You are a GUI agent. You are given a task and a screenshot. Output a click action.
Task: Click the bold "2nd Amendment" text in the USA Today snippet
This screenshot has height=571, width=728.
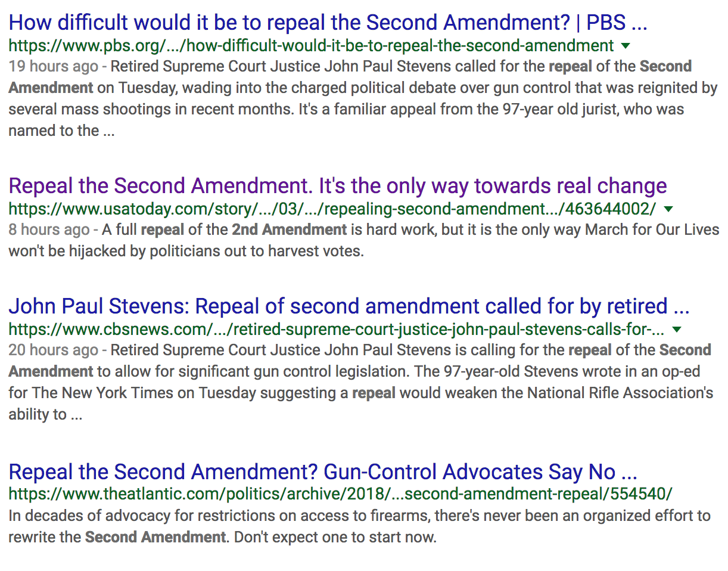click(289, 229)
